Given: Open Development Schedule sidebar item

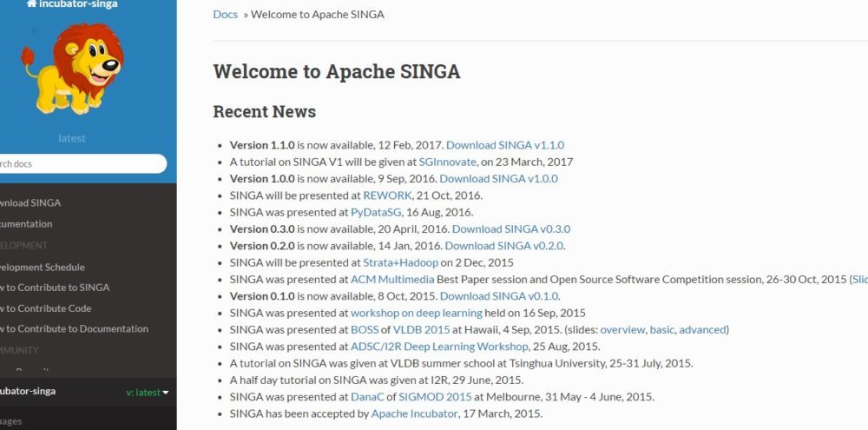Looking at the screenshot, I should click(x=42, y=267).
